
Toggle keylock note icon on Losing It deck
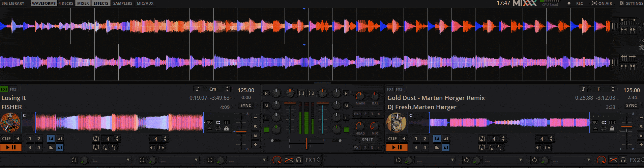(198, 89)
